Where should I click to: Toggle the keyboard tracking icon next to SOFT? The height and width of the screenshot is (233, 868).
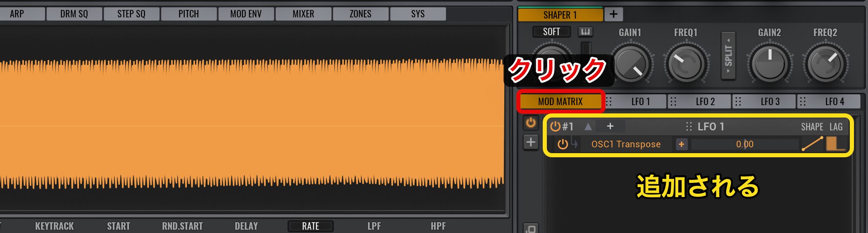(x=585, y=32)
